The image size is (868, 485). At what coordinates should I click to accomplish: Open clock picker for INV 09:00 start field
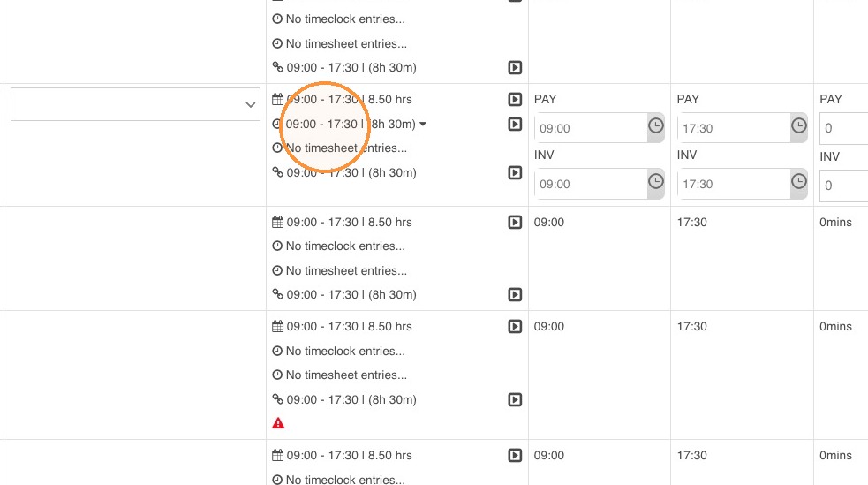(656, 184)
